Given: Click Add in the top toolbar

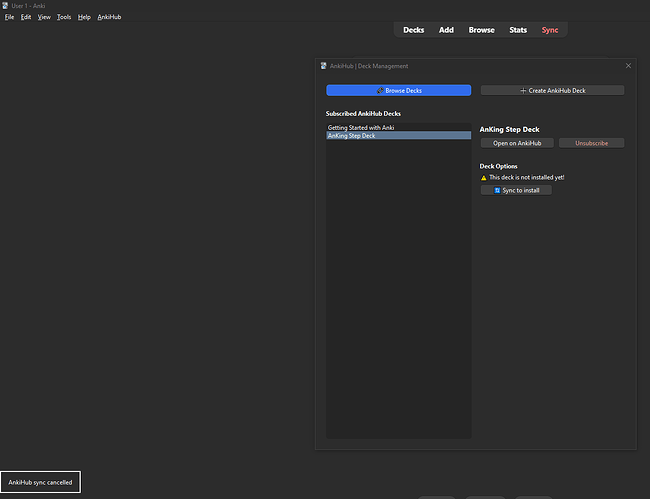Looking at the screenshot, I should [x=446, y=30].
